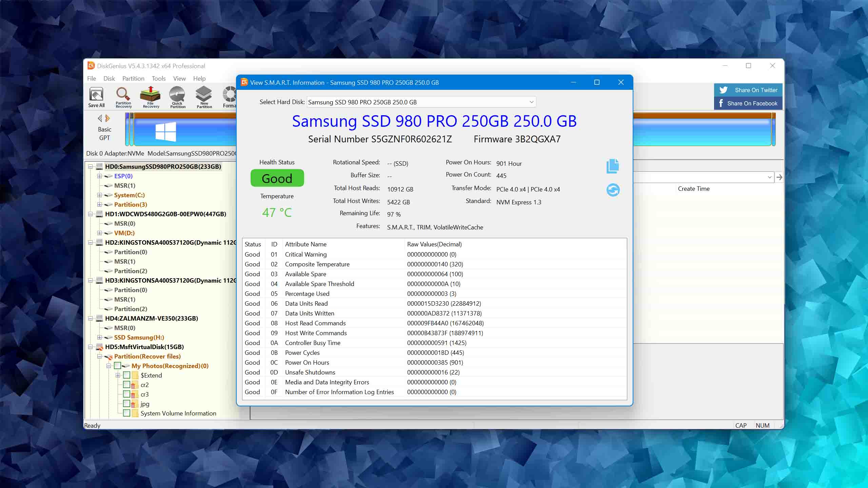Expand HD1:WDCWD5480G2G0B partition tree
868x488 pixels.
point(91,214)
